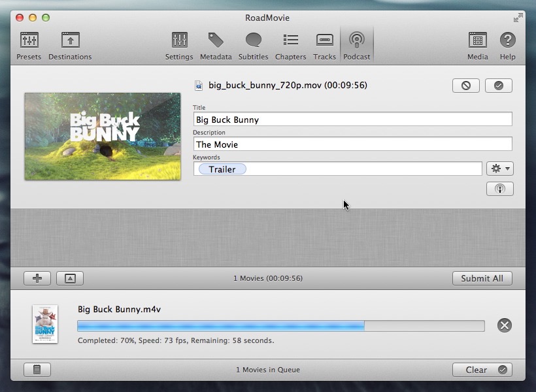Open the Metadata tag icon

coord(216,46)
